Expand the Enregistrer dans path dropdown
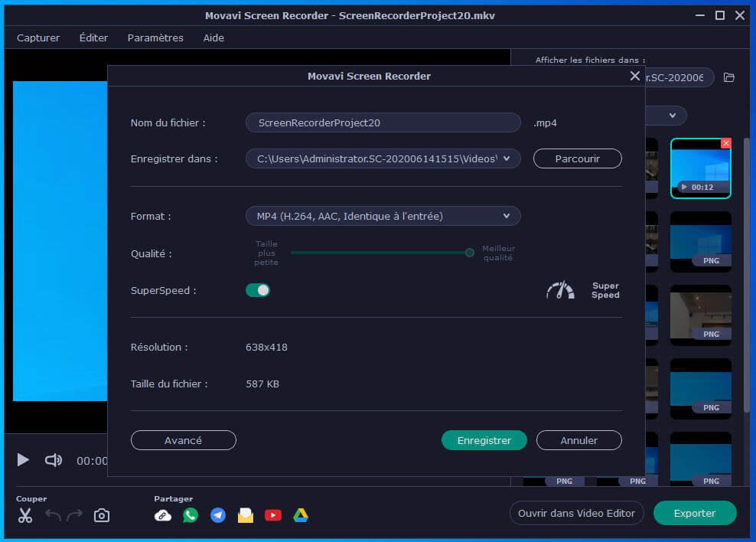This screenshot has width=756, height=542. click(x=507, y=158)
